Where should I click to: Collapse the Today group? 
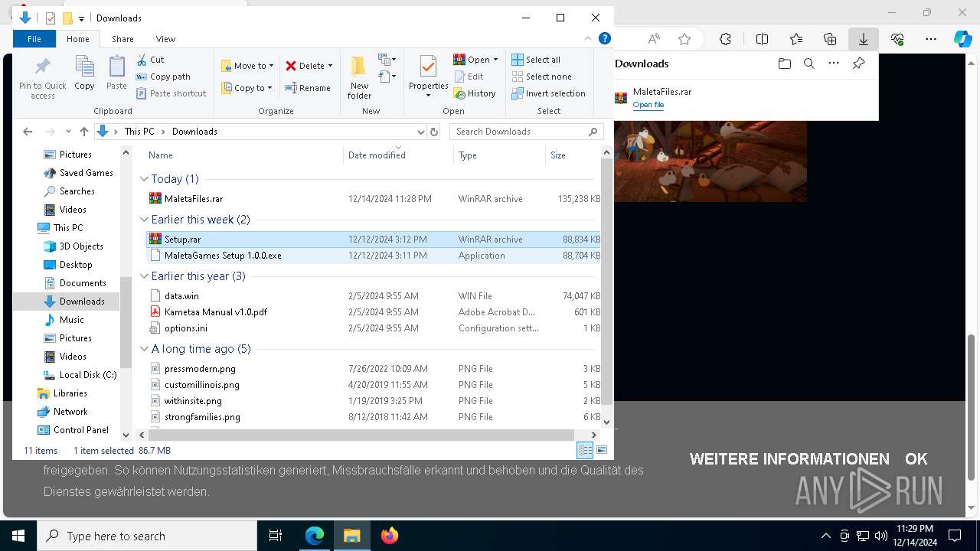tap(144, 179)
